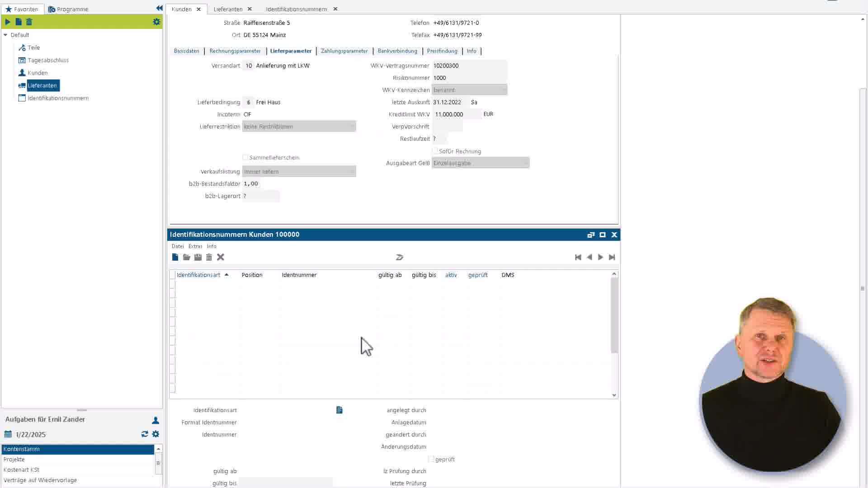Viewport: 868px width, 488px height.
Task: Open the Lieferanten document tab
Action: (228, 9)
